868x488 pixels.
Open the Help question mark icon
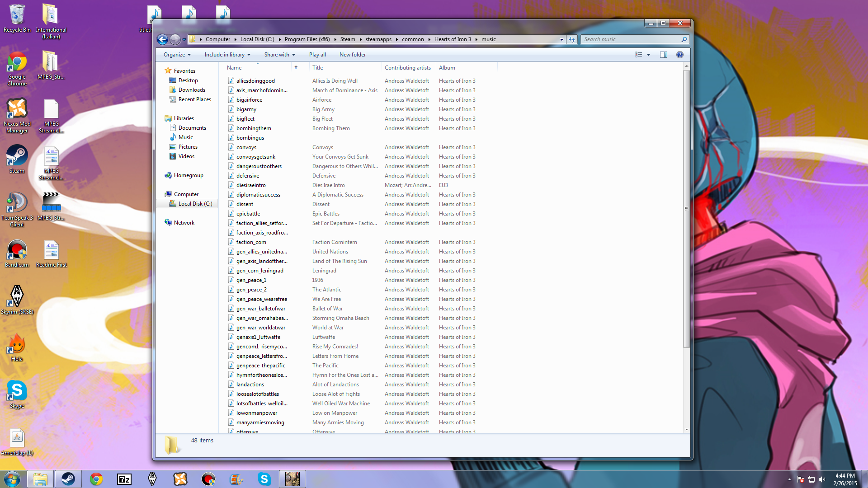pos(679,55)
